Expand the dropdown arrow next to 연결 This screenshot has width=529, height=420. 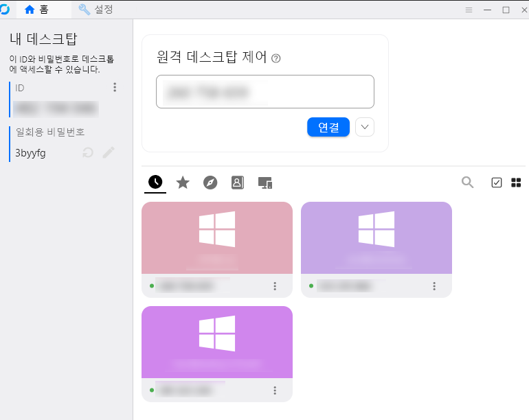click(365, 127)
